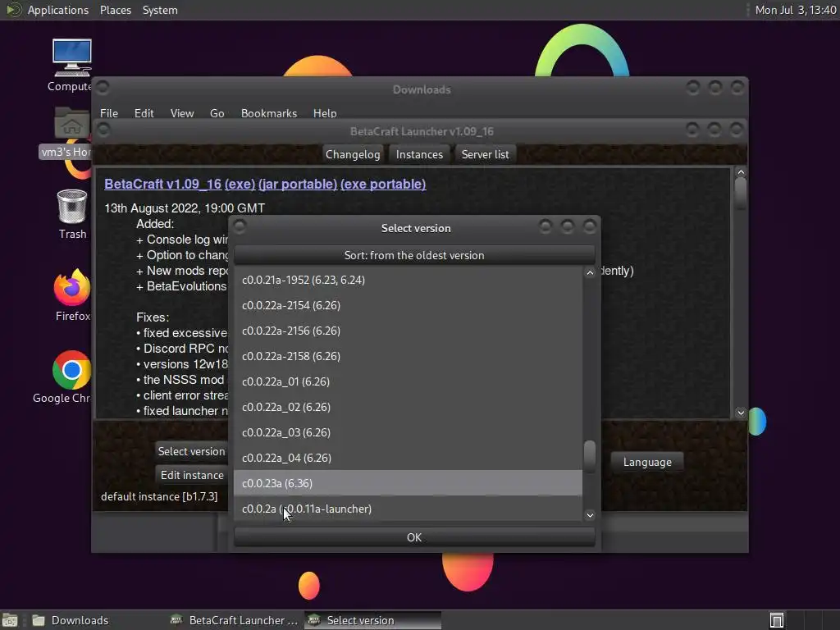Confirm selection with the OK button
This screenshot has width=840, height=630.
[x=414, y=537]
